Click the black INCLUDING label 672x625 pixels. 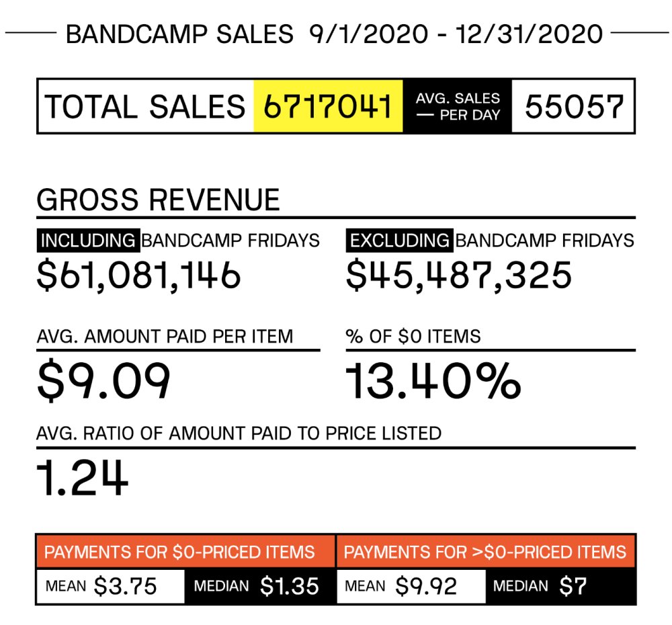point(88,240)
